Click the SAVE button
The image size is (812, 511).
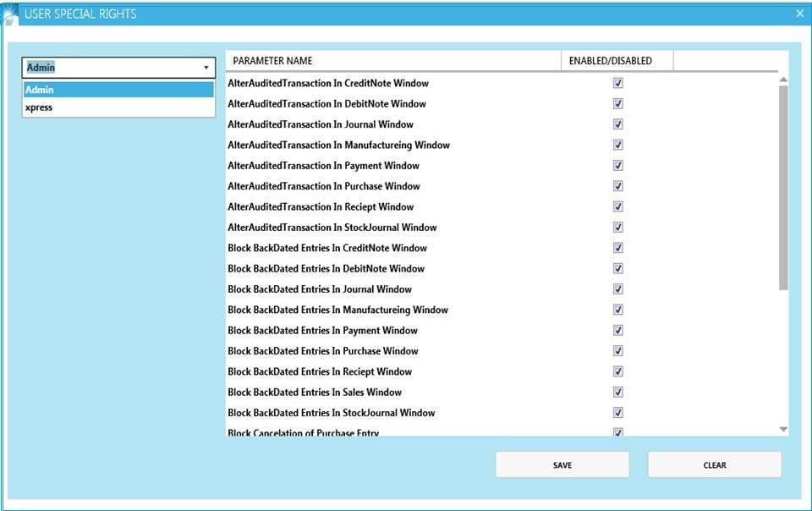(562, 464)
